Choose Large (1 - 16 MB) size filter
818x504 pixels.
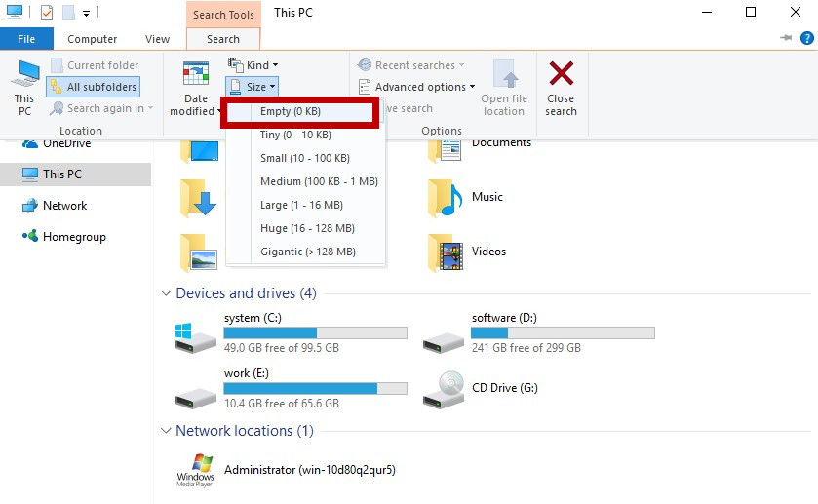coord(306,205)
